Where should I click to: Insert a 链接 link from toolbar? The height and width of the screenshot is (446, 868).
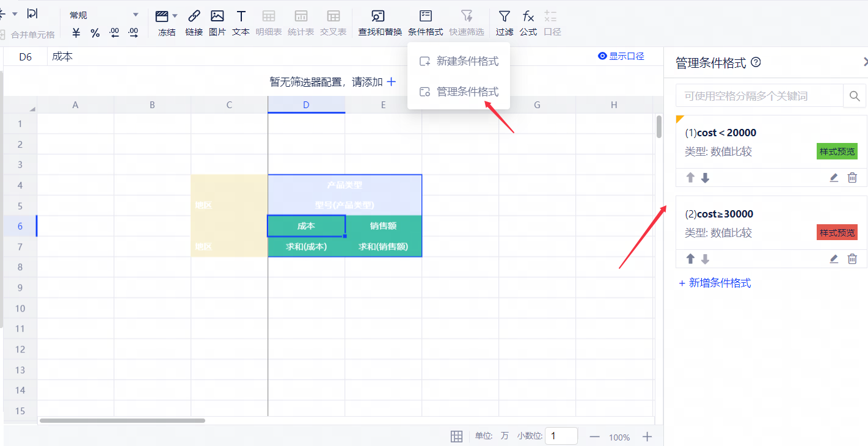194,16
